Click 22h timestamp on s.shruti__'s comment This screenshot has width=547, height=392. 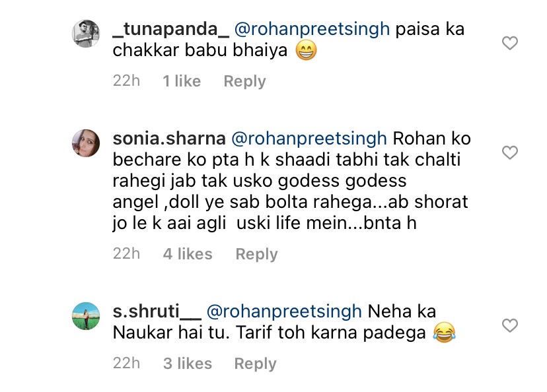tap(126, 364)
